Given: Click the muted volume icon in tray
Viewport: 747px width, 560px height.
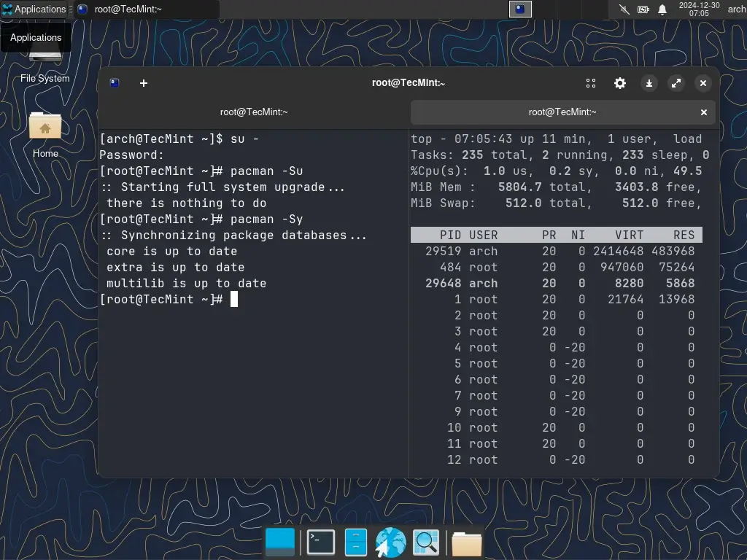Looking at the screenshot, I should point(624,9).
